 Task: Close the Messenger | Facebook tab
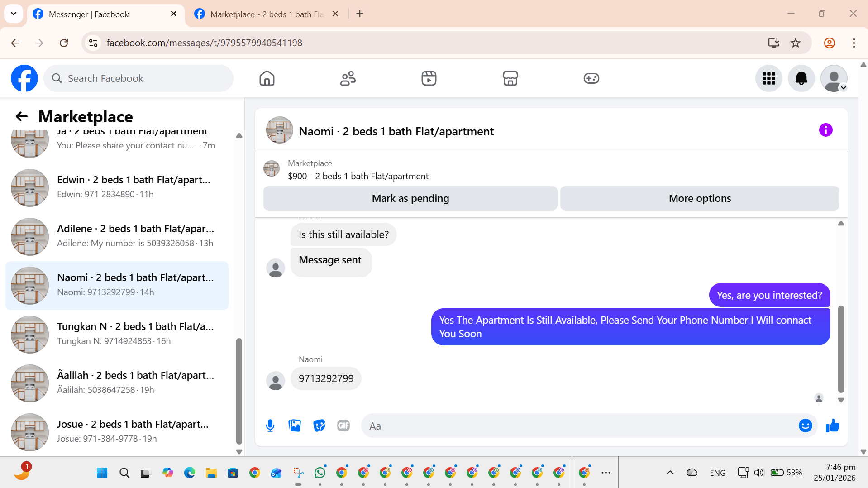tap(174, 14)
